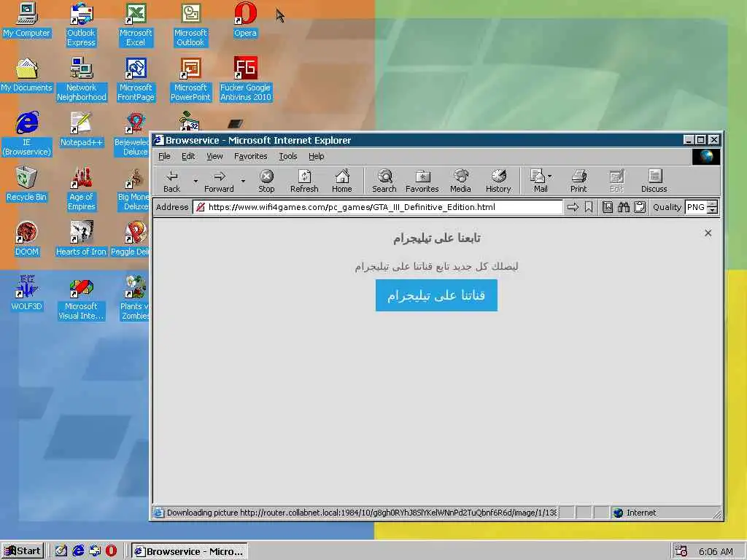The image size is (747, 560).
Task: Select the My Computer desktop icon
Action: point(27,20)
